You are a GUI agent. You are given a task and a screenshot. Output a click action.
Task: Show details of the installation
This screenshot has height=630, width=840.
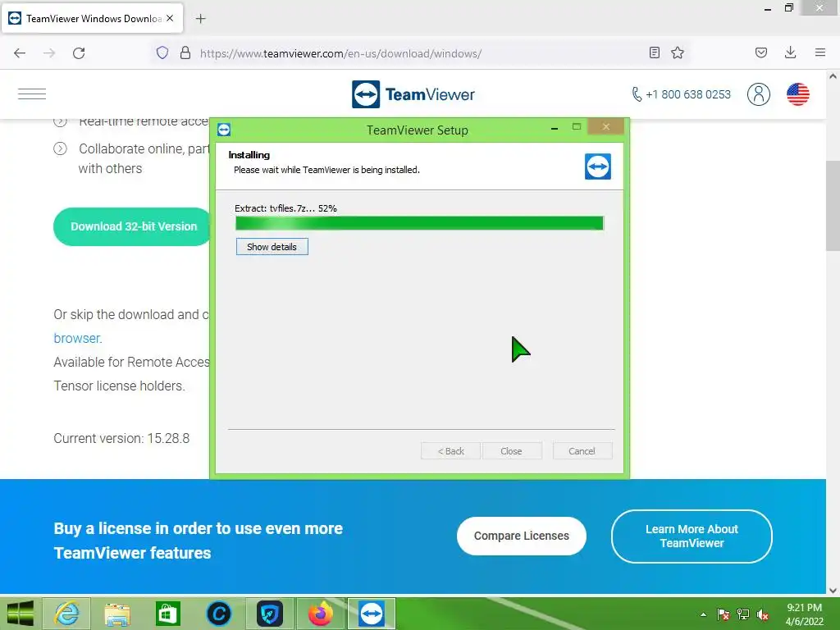tap(272, 247)
